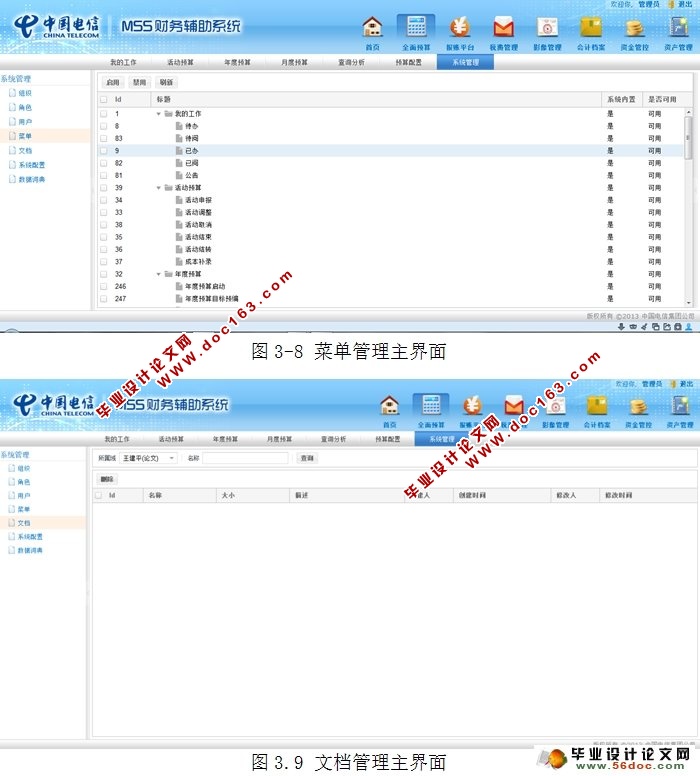Screen dimensions: 700x776
Task: Switch to 预算配置 tab in document management screen
Action: coord(388,439)
